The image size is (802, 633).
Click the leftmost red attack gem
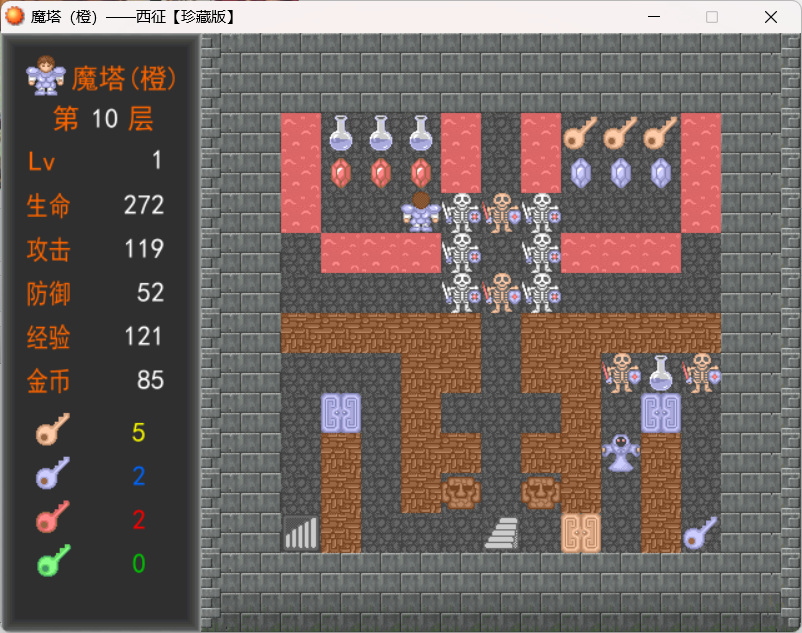click(341, 173)
